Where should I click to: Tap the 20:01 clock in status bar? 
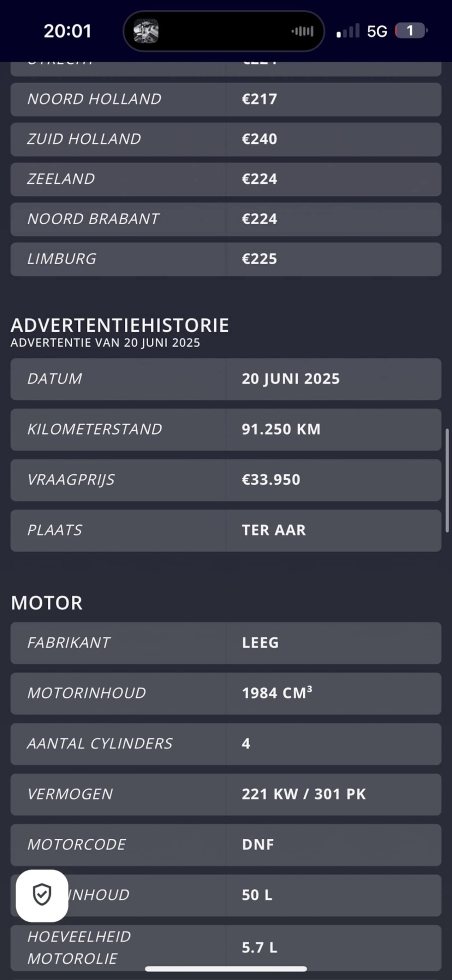click(x=68, y=31)
